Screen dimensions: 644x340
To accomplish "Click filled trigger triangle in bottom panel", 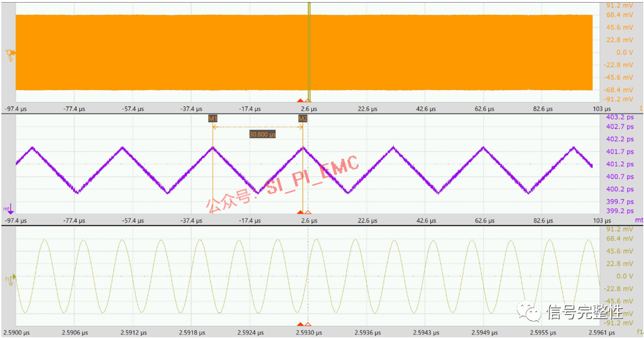I will (300, 324).
